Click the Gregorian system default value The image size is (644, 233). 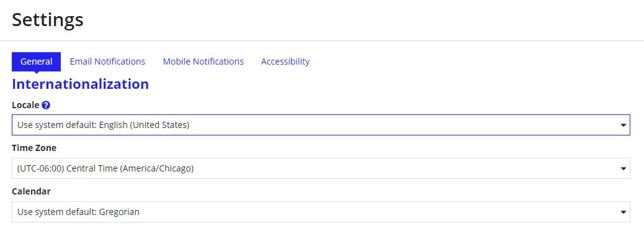coord(119,212)
